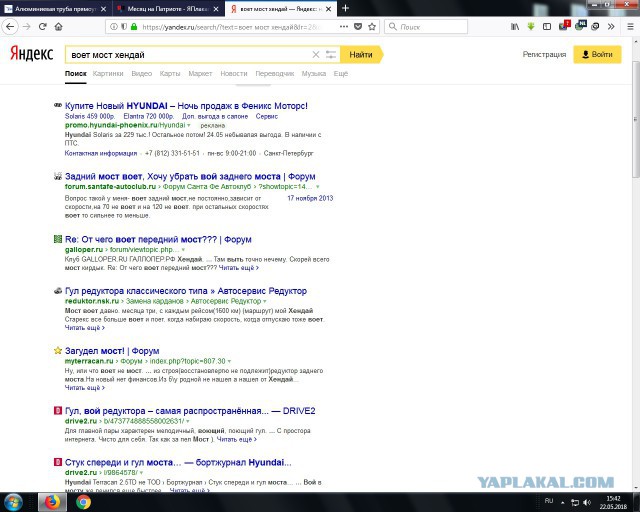Open the Solaris 459 000р. sitelink

click(x=90, y=116)
